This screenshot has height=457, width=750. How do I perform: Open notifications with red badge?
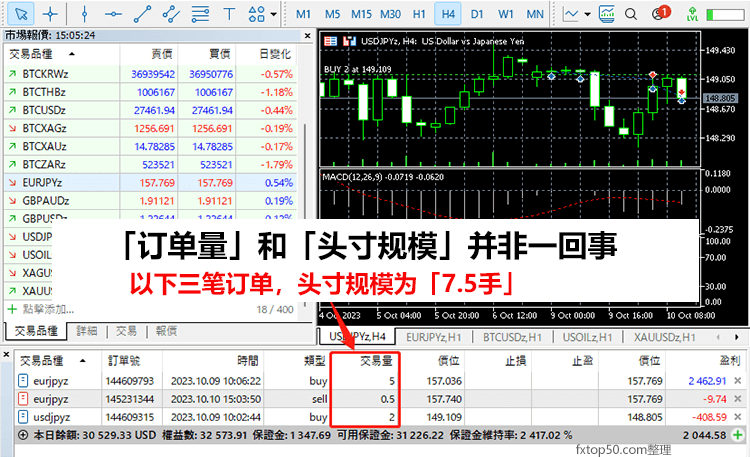tap(661, 13)
